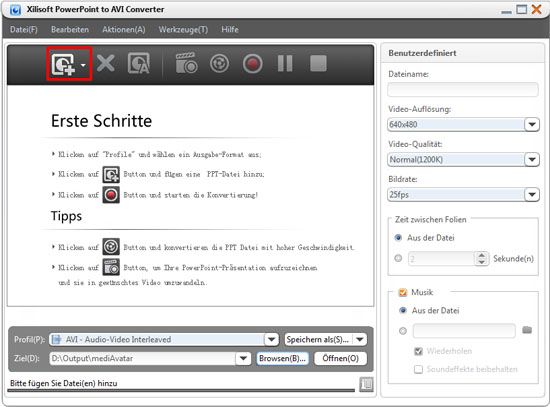Open the Add file dropdown arrow in toolbar
This screenshot has height=407, width=550.
[x=83, y=65]
